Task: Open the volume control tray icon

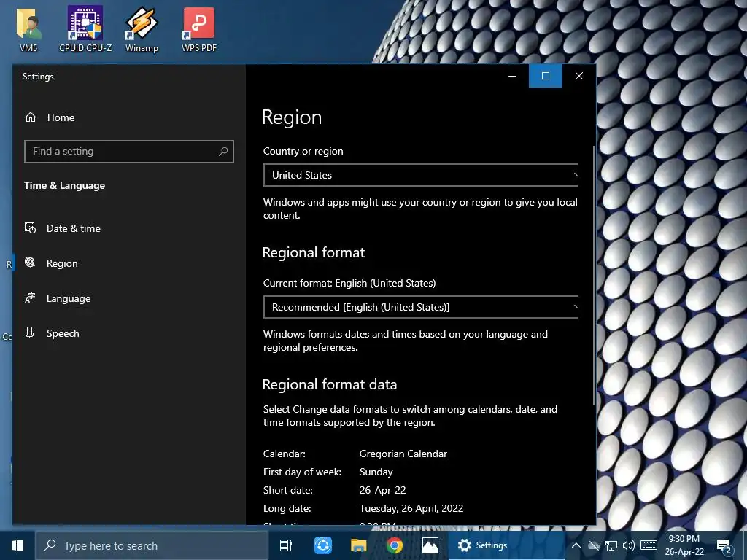Action: 629,545
